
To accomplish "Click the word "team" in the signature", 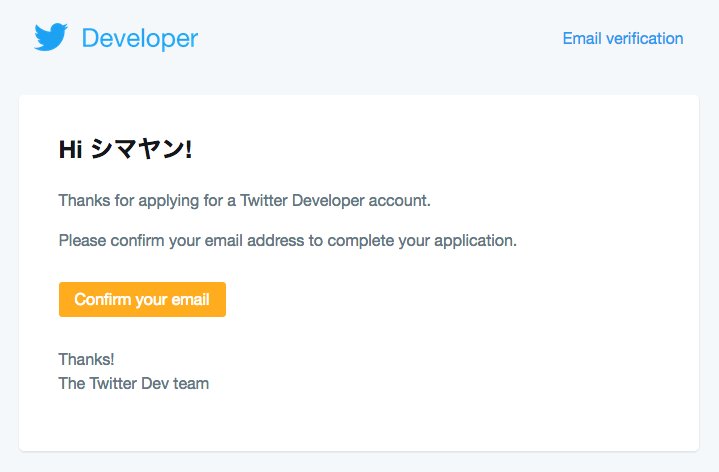I will coord(191,384).
